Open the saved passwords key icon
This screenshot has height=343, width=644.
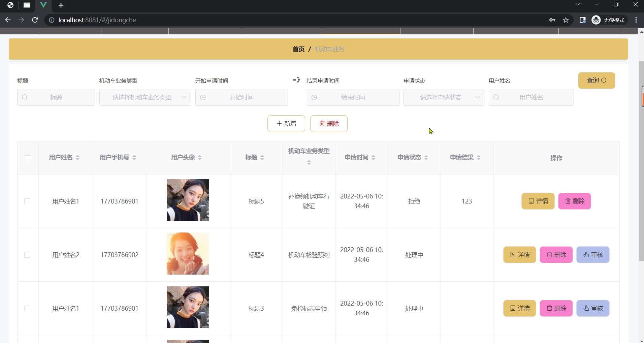552,20
